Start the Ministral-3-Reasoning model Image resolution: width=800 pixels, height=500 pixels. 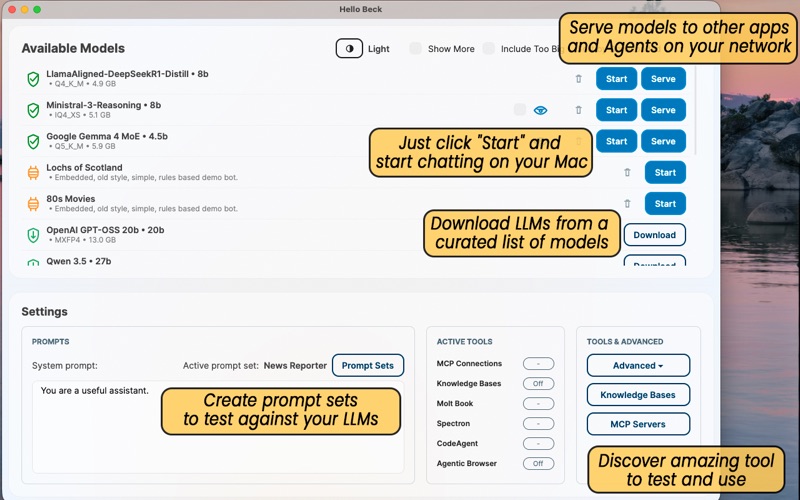616,110
